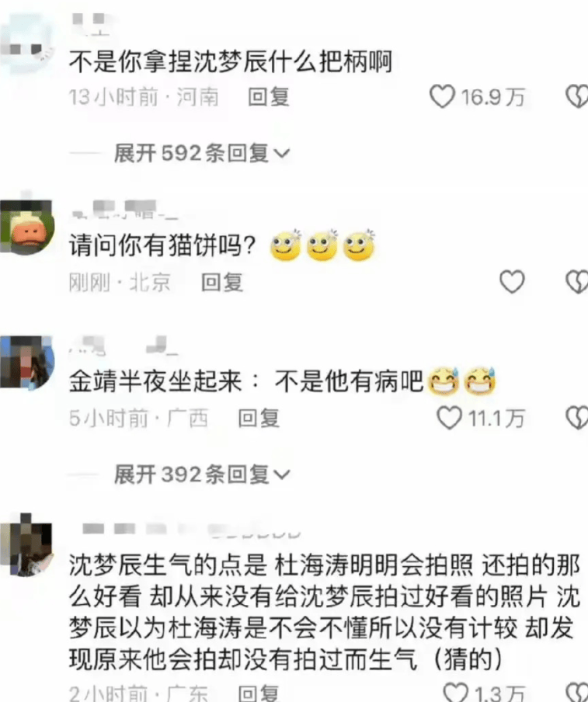Open avatar of the top Henan commenter
This screenshot has height=702, width=588.
[x=26, y=45]
